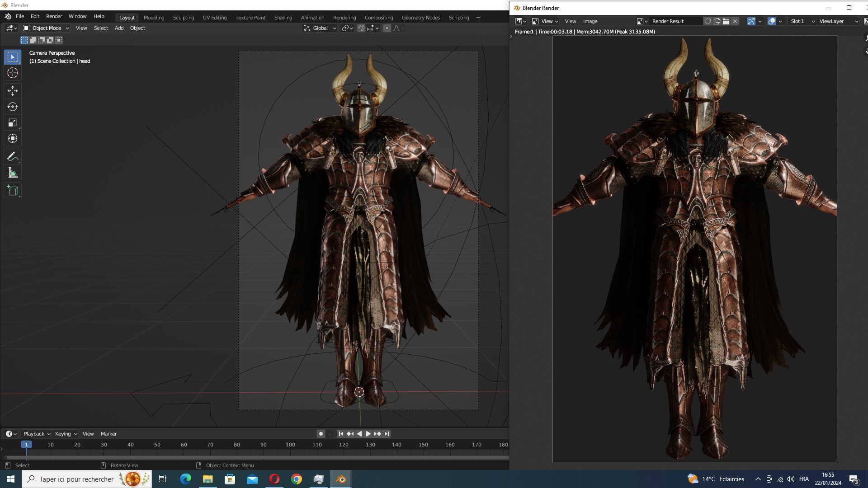Add a new workspace with plus icon
This screenshot has width=868, height=488.
478,18
